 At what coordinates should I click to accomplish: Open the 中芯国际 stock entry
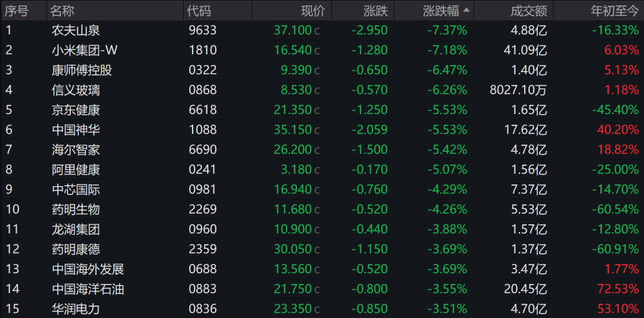(76, 190)
